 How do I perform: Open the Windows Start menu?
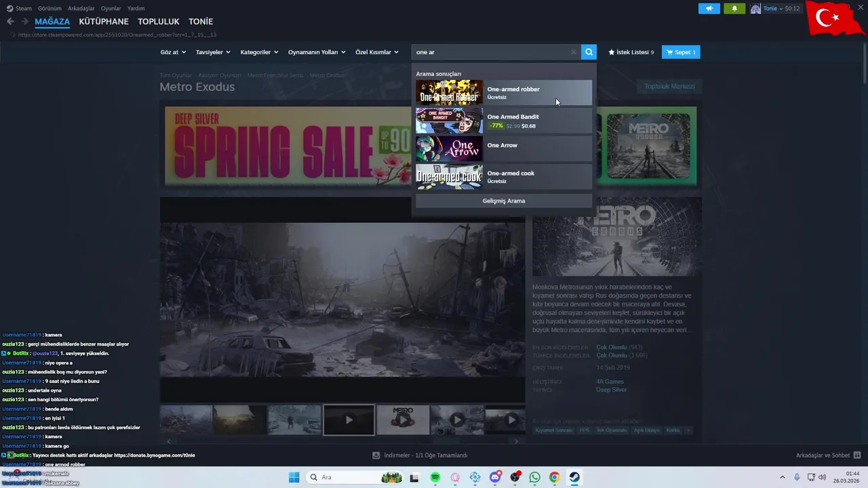[x=294, y=477]
